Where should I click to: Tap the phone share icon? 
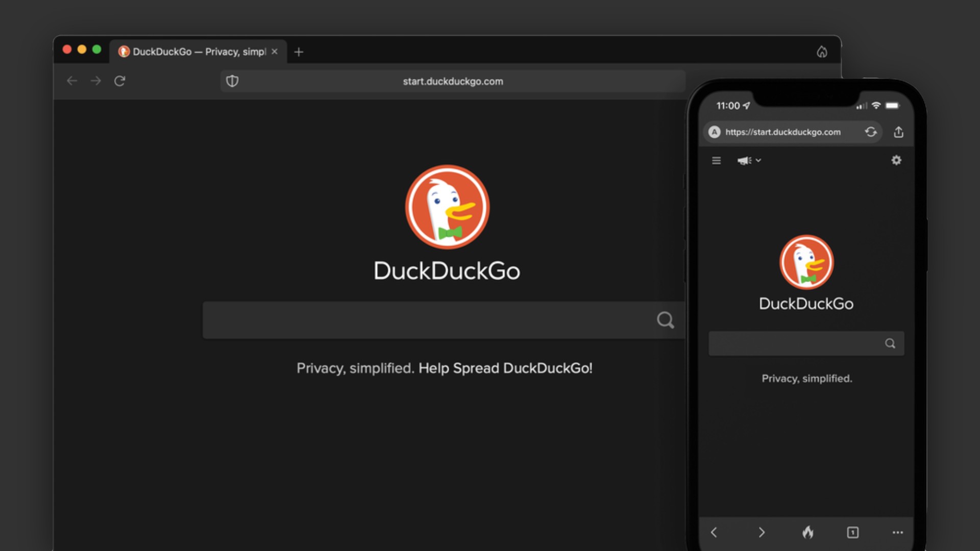click(899, 132)
